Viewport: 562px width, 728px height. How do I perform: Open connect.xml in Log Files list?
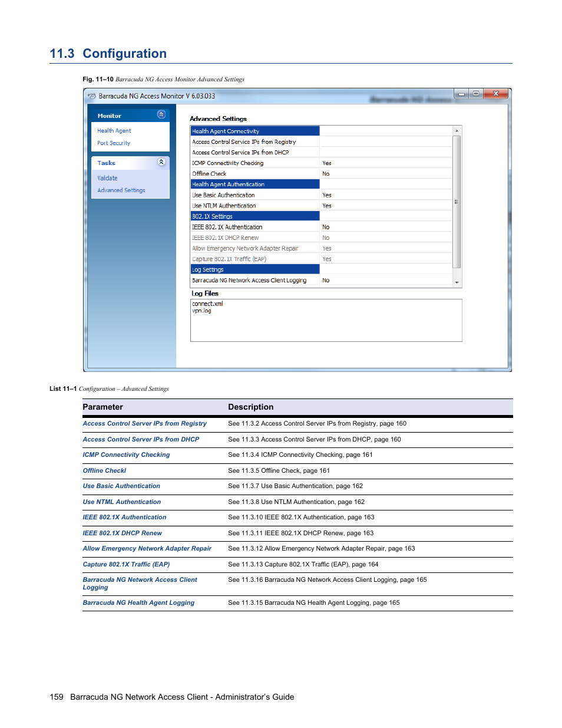pyautogui.click(x=207, y=304)
